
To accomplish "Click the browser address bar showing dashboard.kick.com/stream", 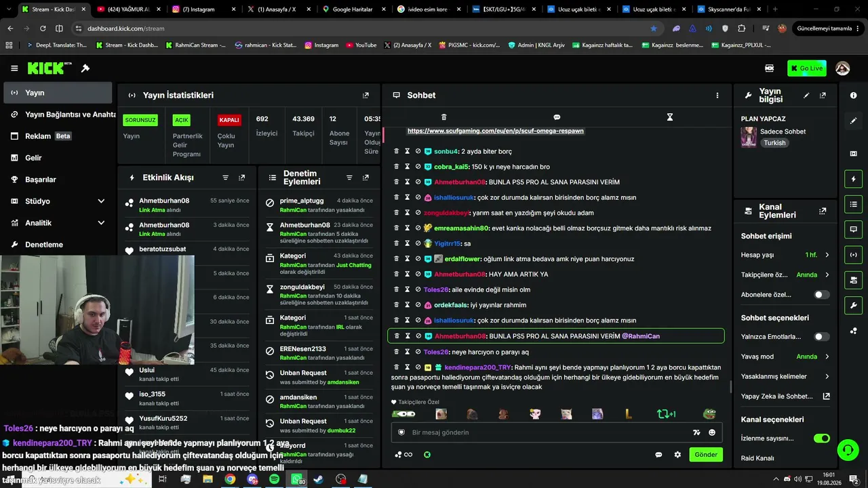I will click(x=366, y=28).
